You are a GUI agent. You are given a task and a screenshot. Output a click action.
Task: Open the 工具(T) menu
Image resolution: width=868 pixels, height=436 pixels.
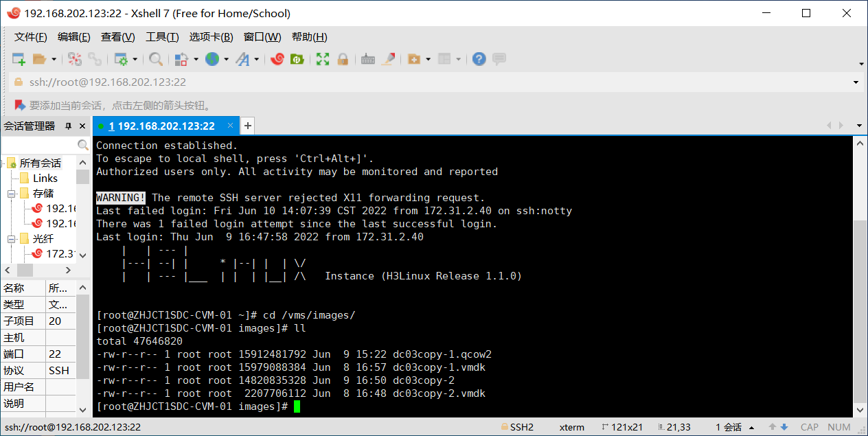pyautogui.click(x=162, y=37)
